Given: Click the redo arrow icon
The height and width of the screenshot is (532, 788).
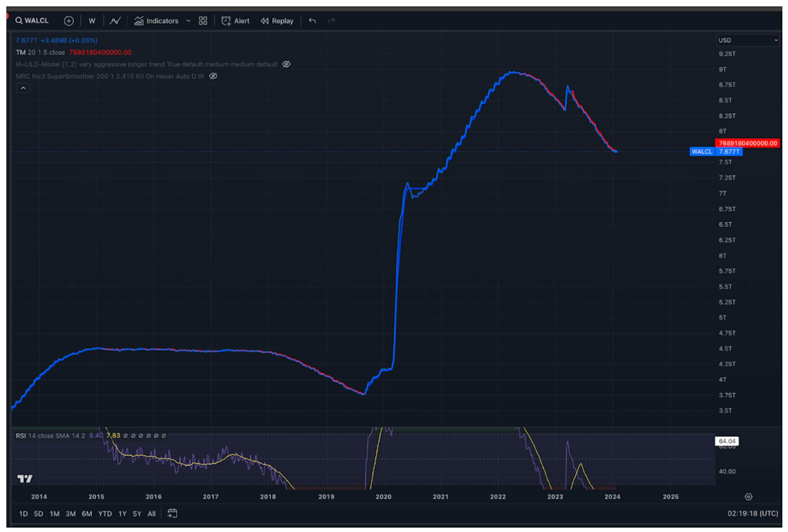Looking at the screenshot, I should click(331, 21).
